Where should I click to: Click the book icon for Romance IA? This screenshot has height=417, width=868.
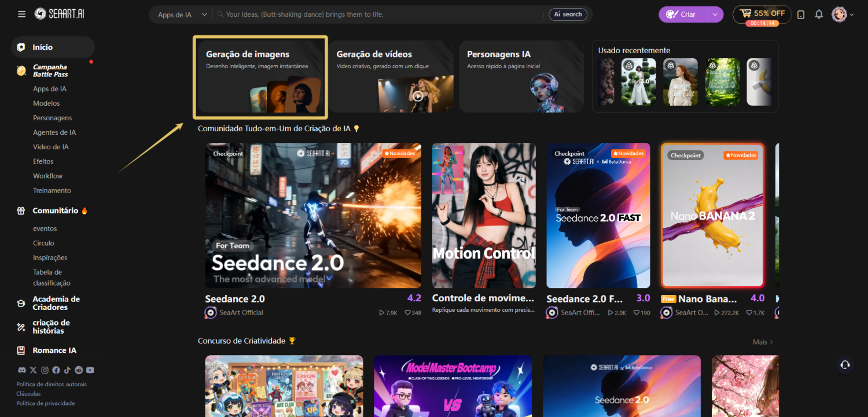[x=21, y=350]
